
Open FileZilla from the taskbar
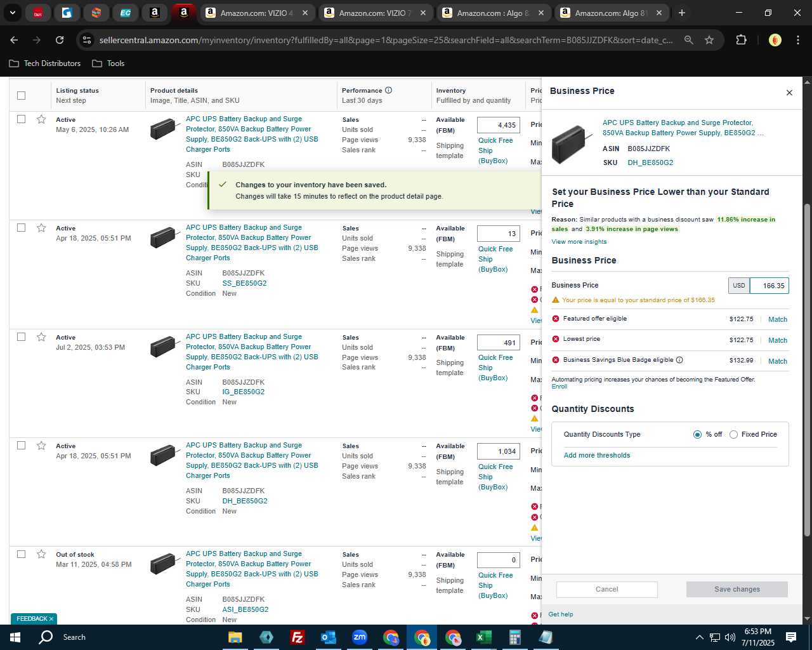(297, 637)
